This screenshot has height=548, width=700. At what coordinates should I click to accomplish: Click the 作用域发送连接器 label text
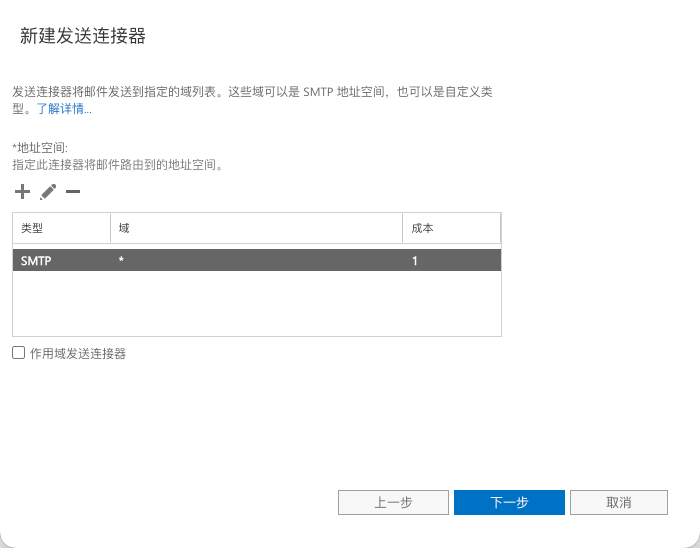pos(77,353)
